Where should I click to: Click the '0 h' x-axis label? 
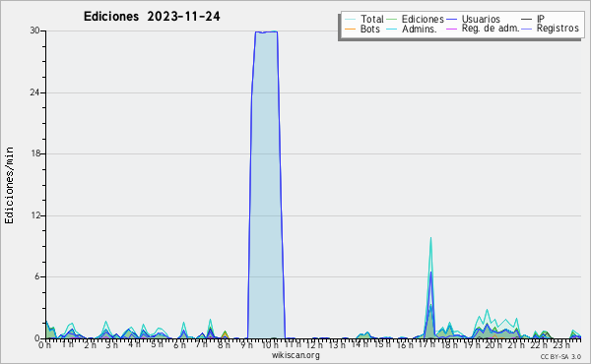click(x=44, y=344)
